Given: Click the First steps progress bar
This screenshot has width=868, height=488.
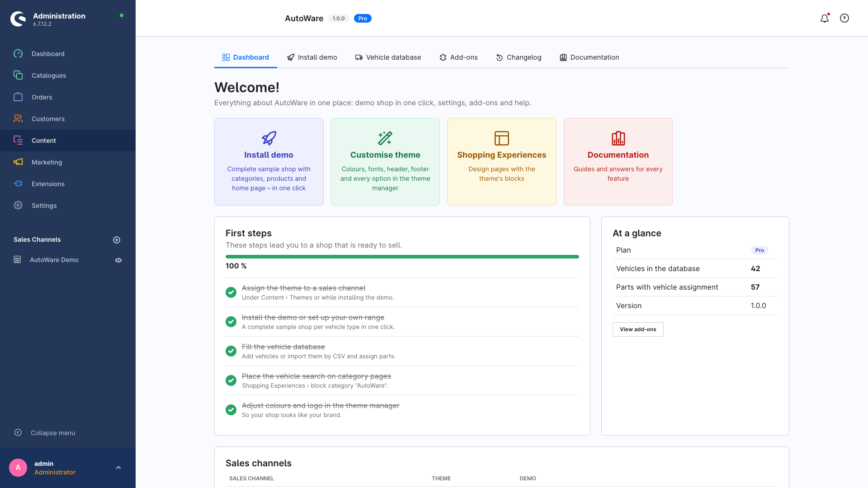Looking at the screenshot, I should coord(402,257).
